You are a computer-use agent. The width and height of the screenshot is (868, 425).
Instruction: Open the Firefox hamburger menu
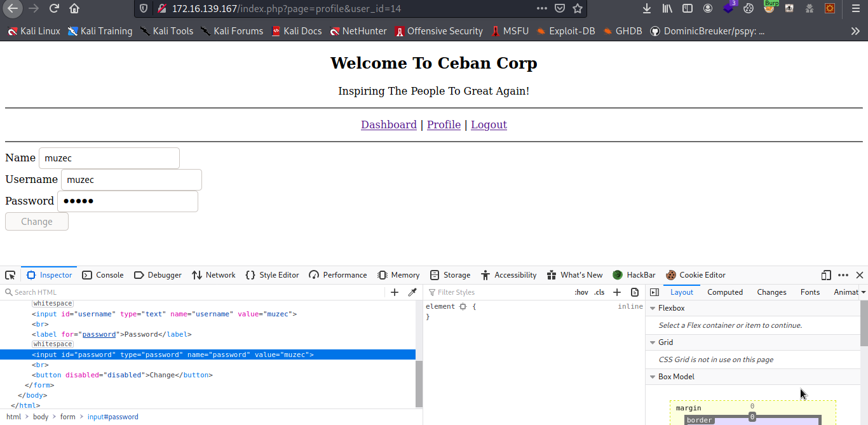(x=855, y=8)
